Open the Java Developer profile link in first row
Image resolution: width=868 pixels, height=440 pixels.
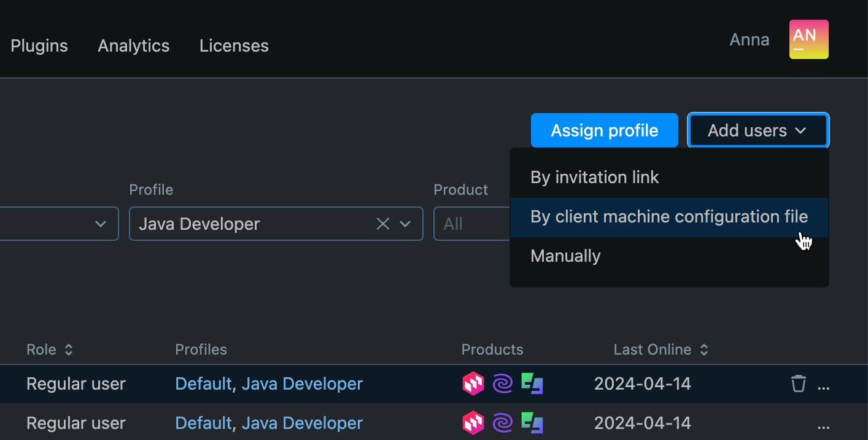[x=302, y=383]
